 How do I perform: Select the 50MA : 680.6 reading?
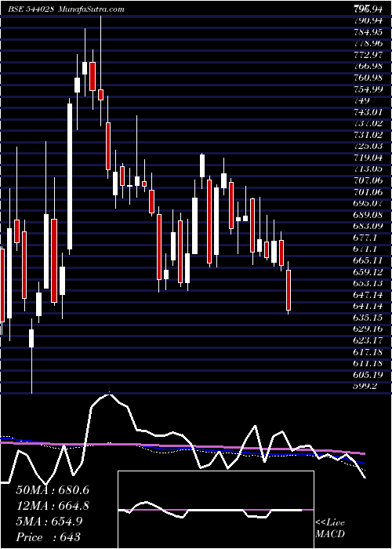(53, 490)
